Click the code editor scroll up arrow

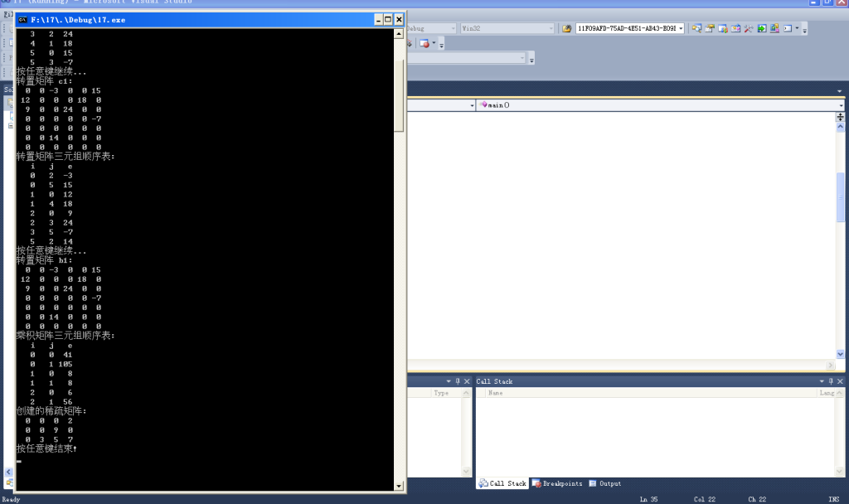coord(841,127)
